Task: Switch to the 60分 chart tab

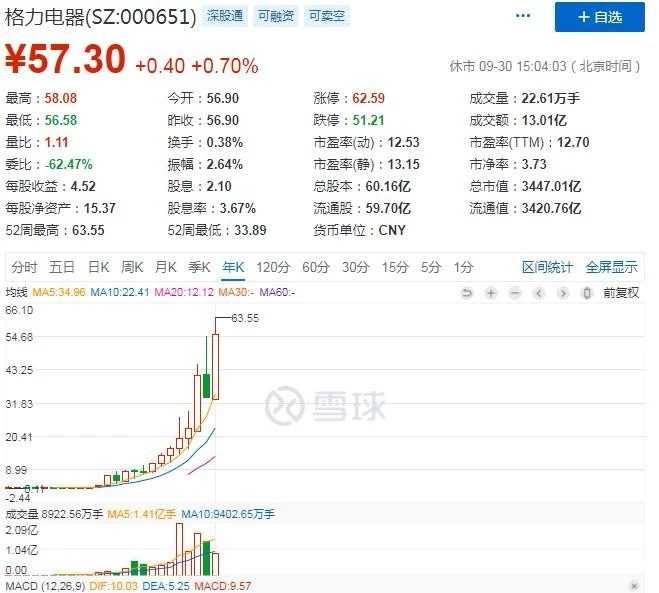Action: pos(316,267)
